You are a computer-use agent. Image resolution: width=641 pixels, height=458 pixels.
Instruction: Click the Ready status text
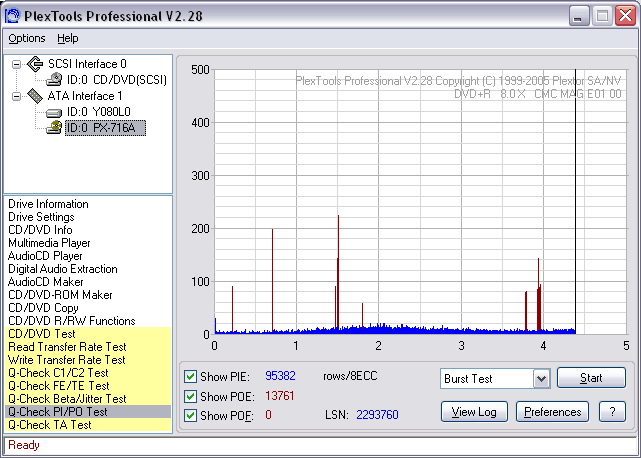[24, 445]
